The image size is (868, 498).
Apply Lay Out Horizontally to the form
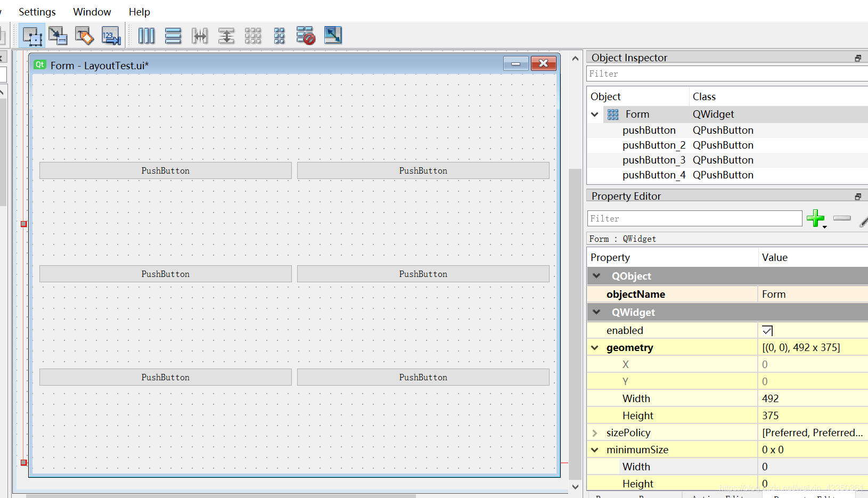pos(146,36)
